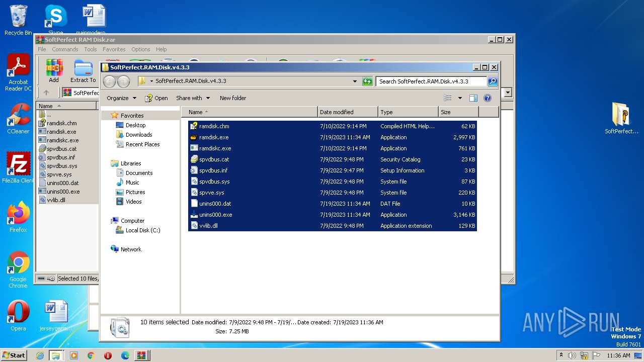Click the change view icon in Explorer
644x362 pixels.
pyautogui.click(x=448, y=98)
